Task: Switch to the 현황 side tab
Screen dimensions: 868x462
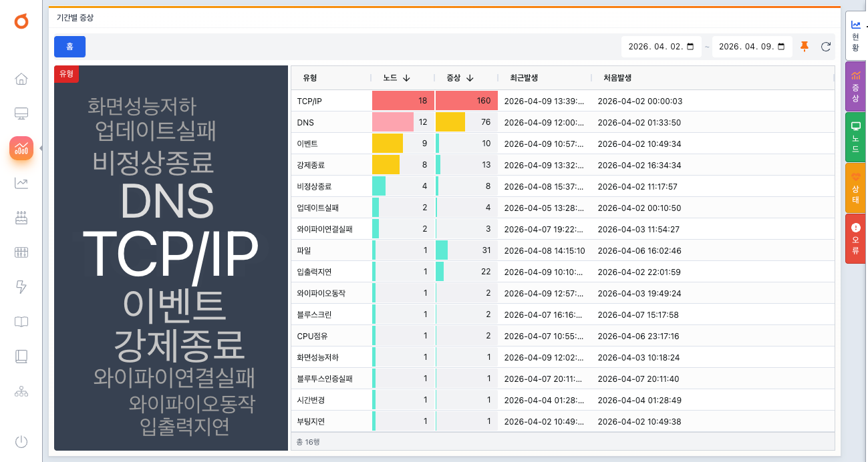Action: [855, 35]
